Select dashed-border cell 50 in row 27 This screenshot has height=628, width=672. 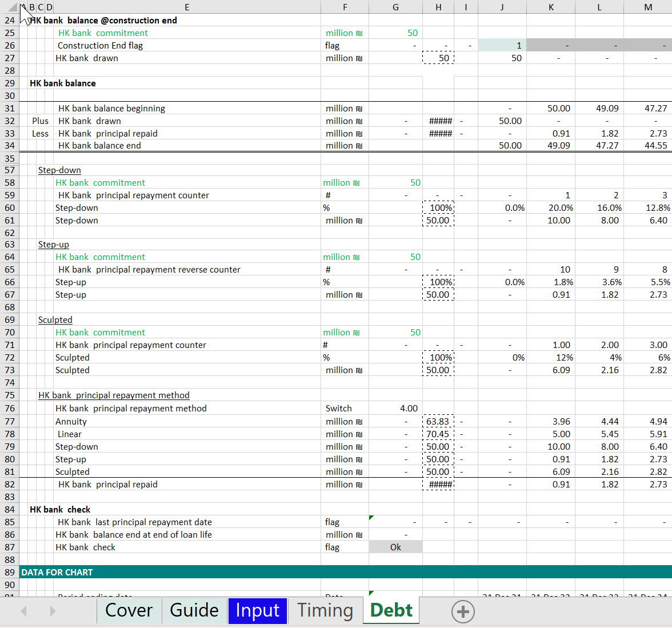[x=438, y=58]
